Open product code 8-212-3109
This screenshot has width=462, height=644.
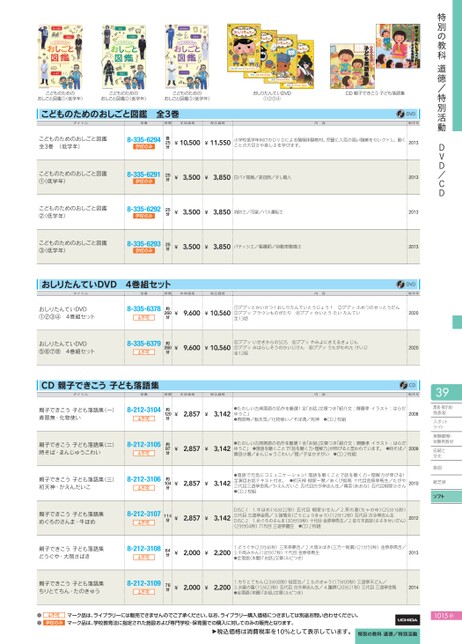(143, 583)
